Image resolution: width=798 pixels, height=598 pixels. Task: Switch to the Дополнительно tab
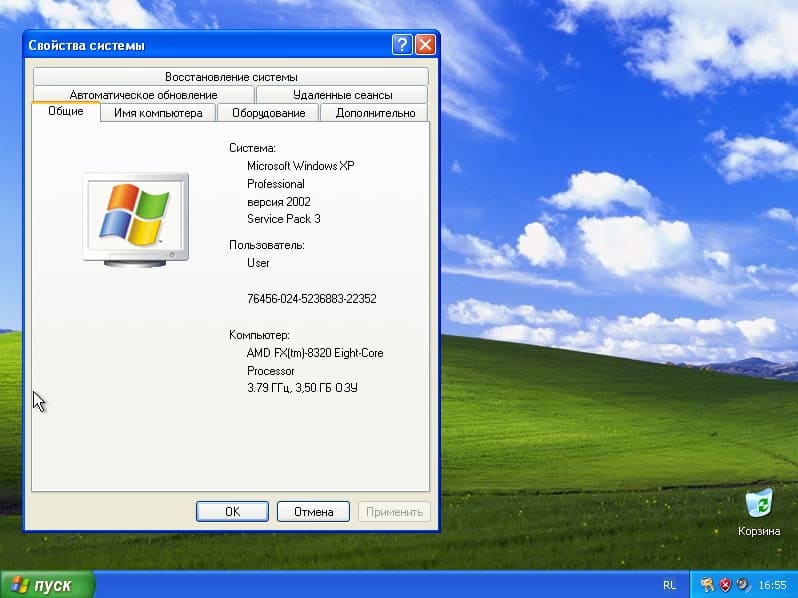[x=375, y=113]
